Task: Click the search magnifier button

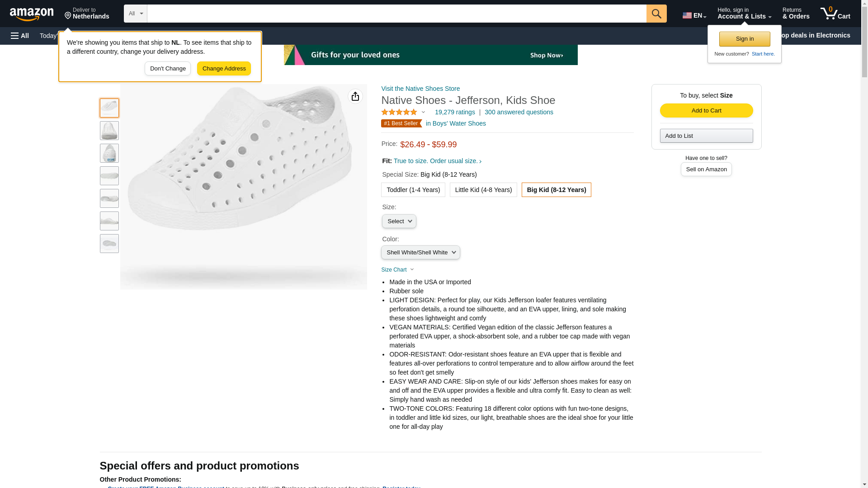Action: [x=656, y=14]
